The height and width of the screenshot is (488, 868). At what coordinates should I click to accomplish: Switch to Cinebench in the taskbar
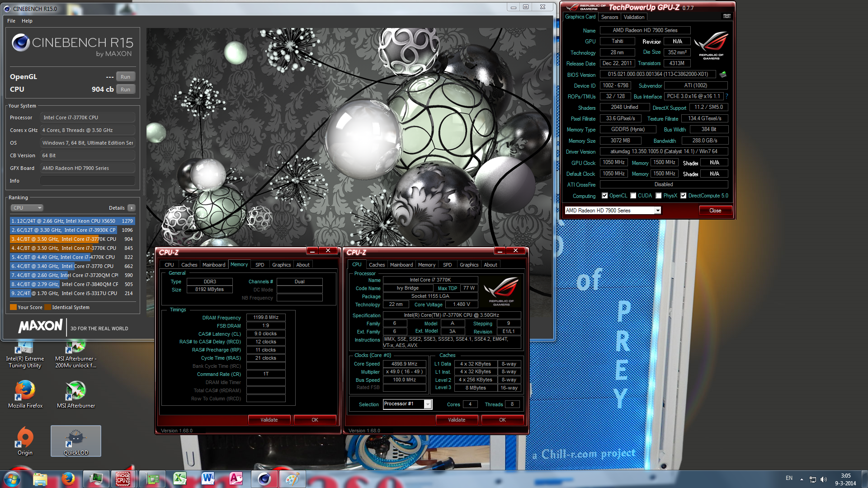coord(264,479)
